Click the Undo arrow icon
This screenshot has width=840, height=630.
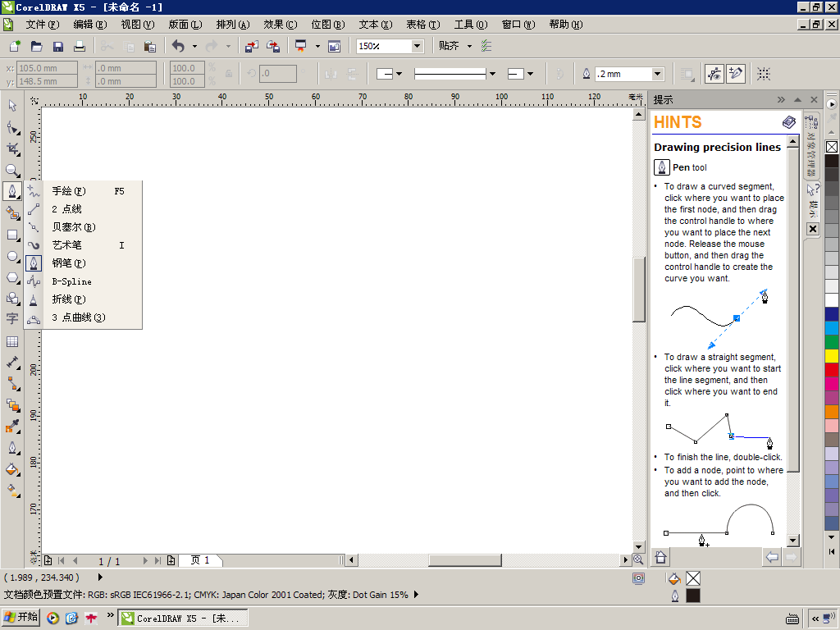pyautogui.click(x=178, y=46)
